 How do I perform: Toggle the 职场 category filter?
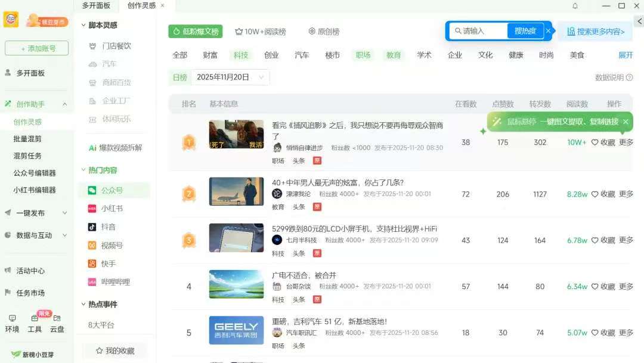click(363, 55)
